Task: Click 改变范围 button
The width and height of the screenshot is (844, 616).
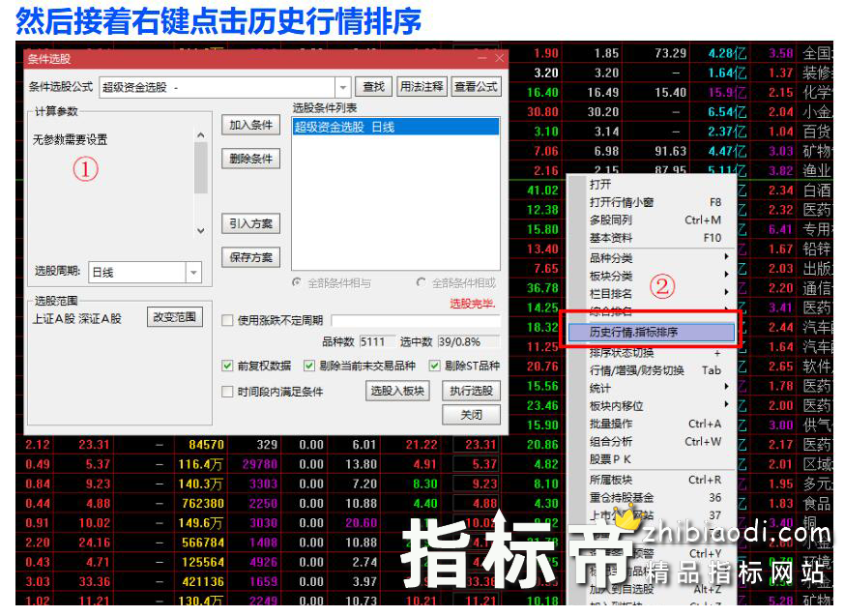Action: point(174,317)
